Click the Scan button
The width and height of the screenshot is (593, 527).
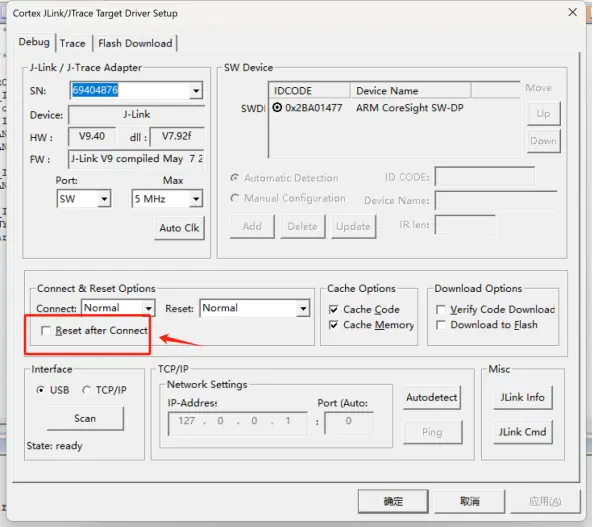[85, 418]
